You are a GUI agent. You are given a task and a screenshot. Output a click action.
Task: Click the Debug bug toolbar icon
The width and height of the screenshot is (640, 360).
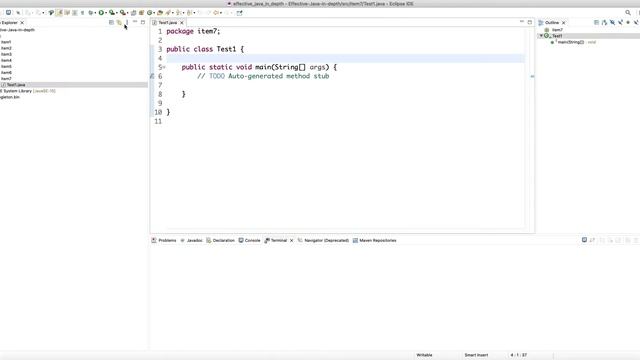tap(91, 13)
